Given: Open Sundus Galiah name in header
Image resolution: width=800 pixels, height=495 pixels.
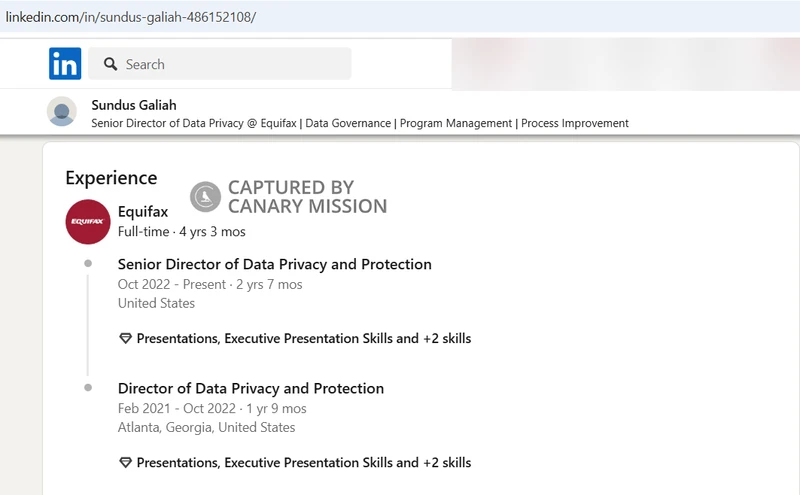Looking at the screenshot, I should [x=133, y=105].
